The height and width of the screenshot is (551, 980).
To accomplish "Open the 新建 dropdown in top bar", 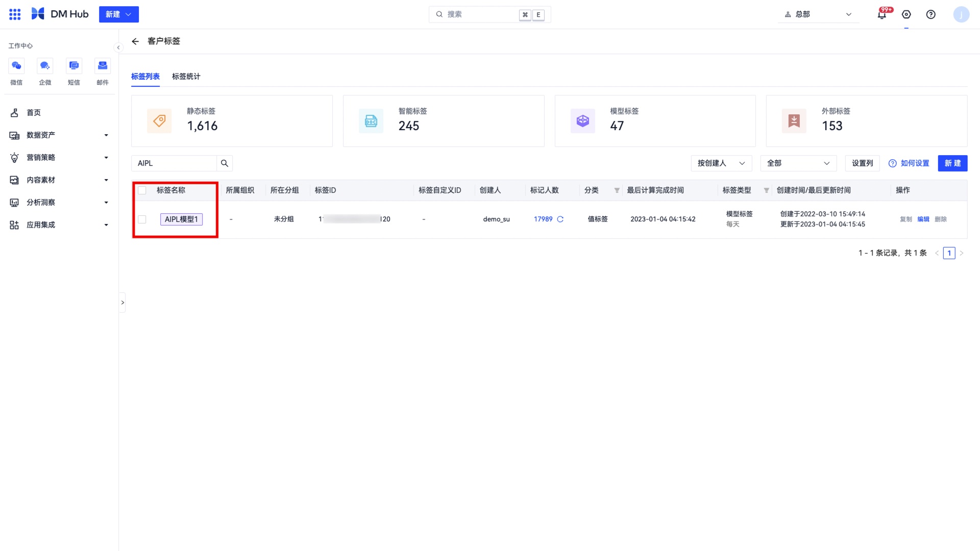I will point(119,14).
